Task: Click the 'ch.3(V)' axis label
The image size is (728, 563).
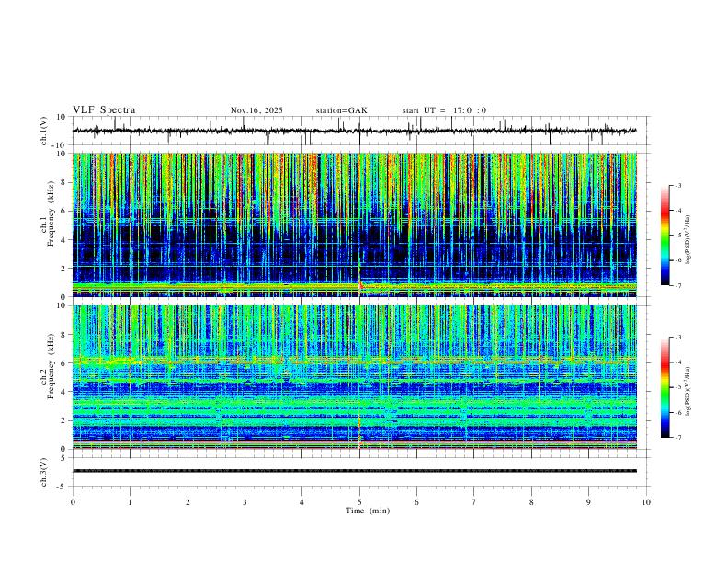Action: 43,472
